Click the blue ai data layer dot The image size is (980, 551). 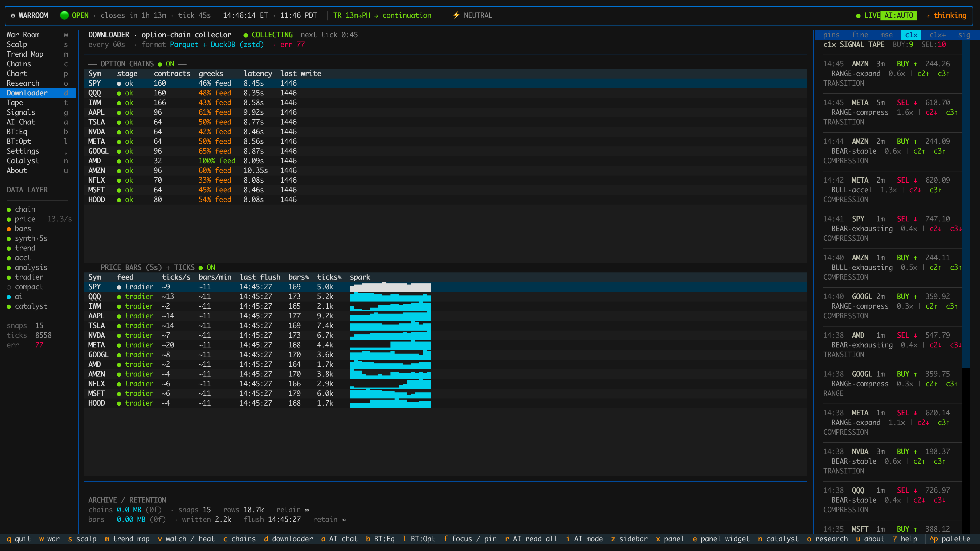9,297
